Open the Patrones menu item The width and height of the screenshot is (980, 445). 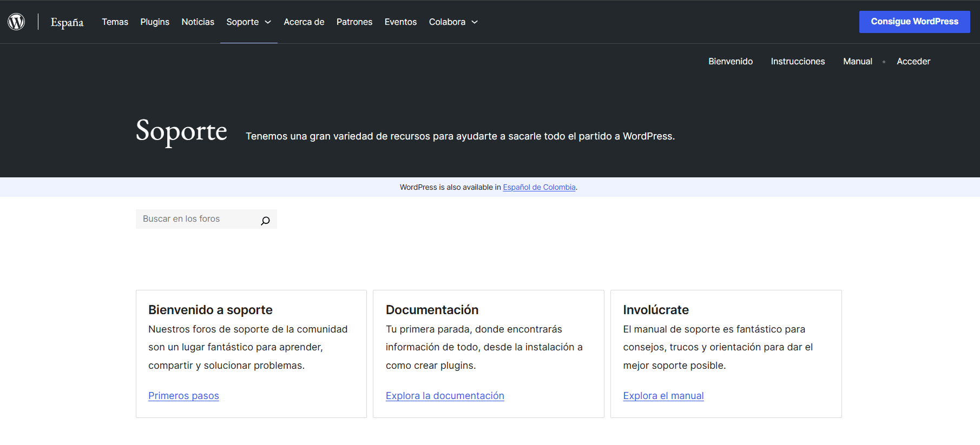pos(354,22)
